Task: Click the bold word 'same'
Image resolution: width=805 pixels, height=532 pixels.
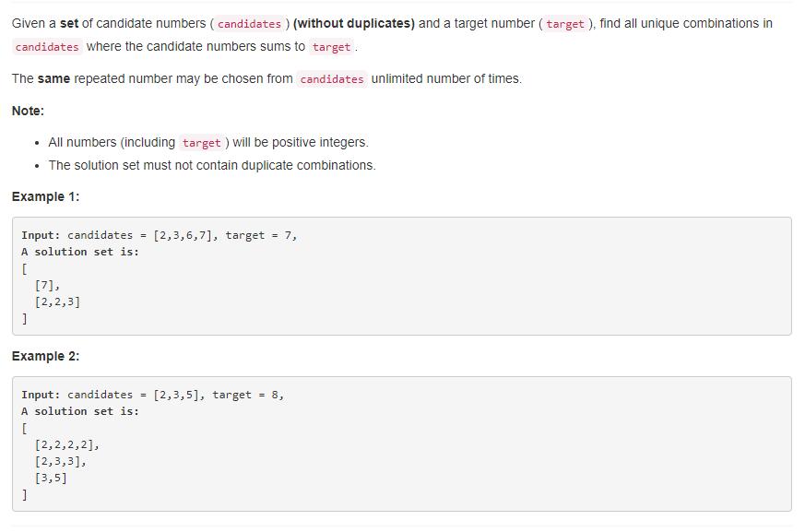Action: tap(53, 79)
